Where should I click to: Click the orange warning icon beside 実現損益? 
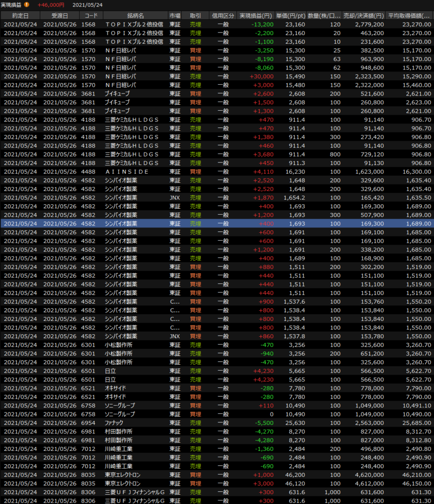(27, 4)
